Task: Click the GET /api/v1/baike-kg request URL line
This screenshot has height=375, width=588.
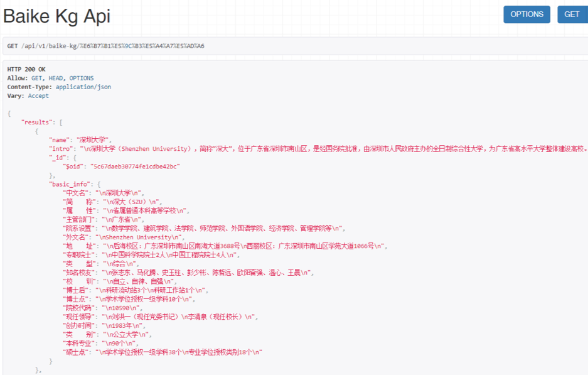Action: click(106, 46)
